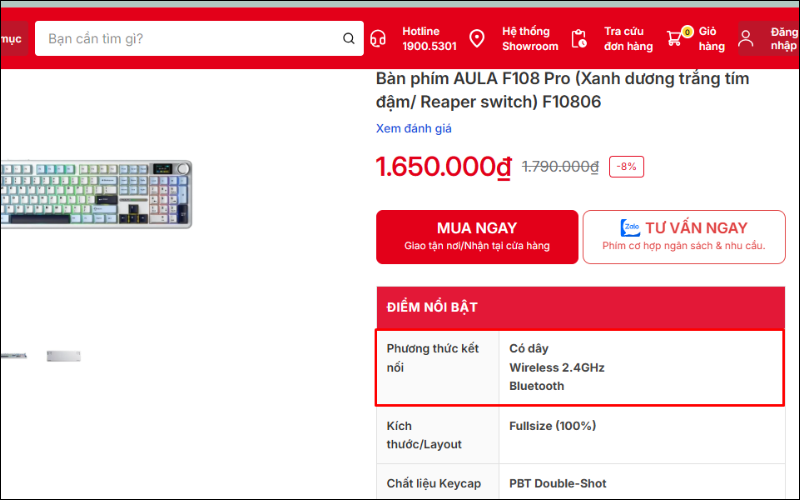Screen dimensions: 800x500
Task: Click the ĐIỂM NỔI BẬT header
Action: [581, 307]
